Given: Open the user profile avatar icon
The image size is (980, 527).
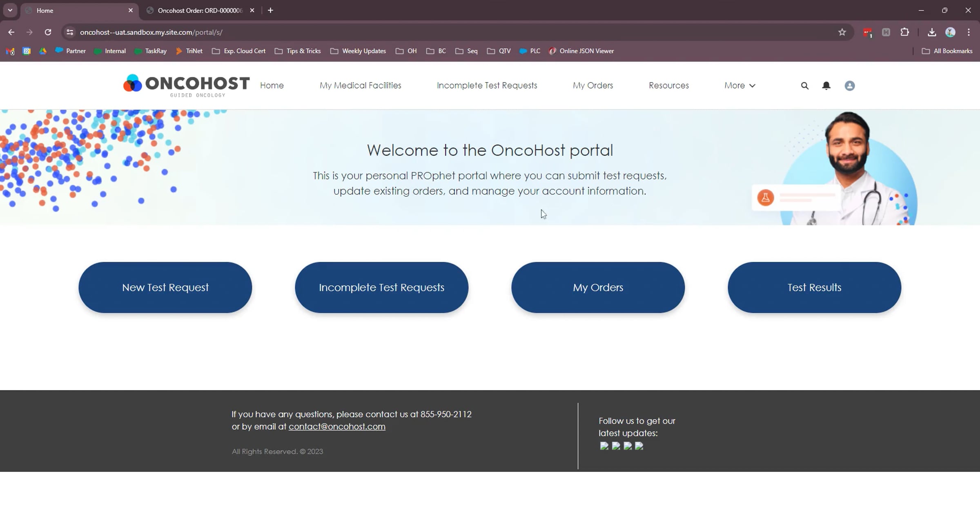Looking at the screenshot, I should pyautogui.click(x=849, y=86).
